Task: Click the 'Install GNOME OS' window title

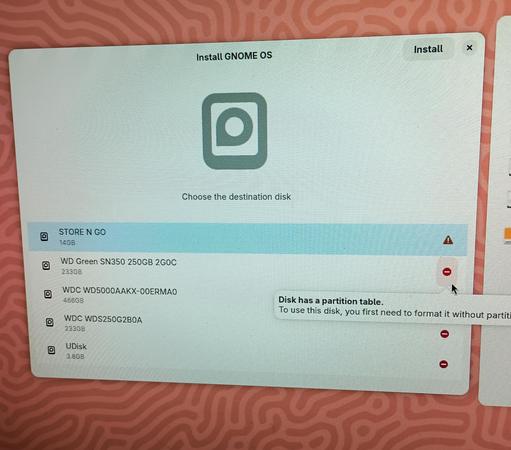Action: [234, 56]
